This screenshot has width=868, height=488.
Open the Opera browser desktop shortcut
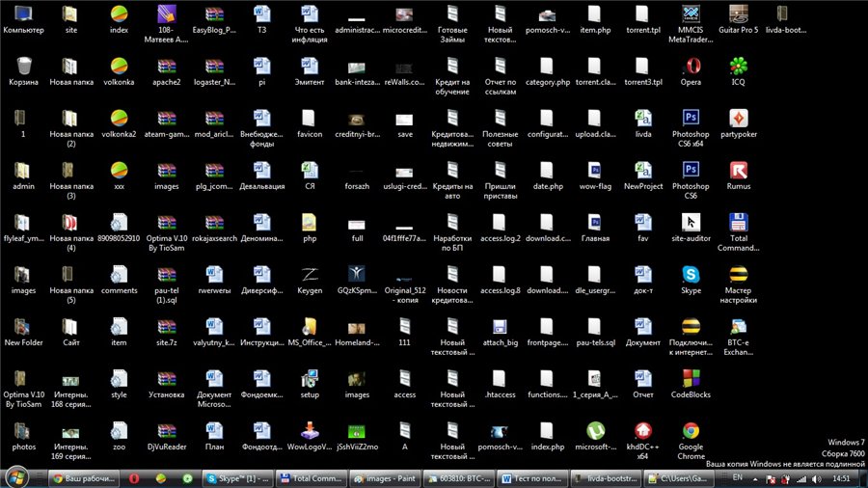click(x=691, y=67)
